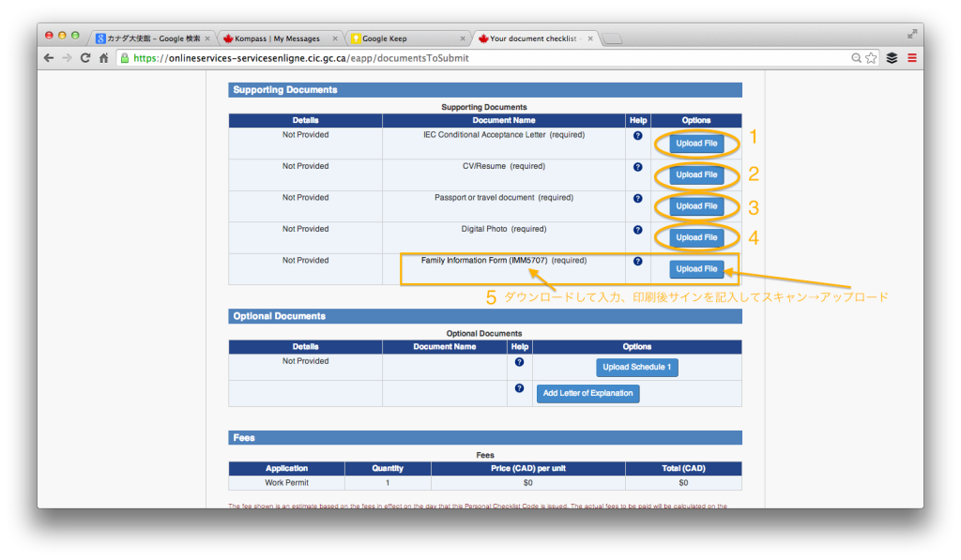Show help for Passport or travel document

click(638, 199)
